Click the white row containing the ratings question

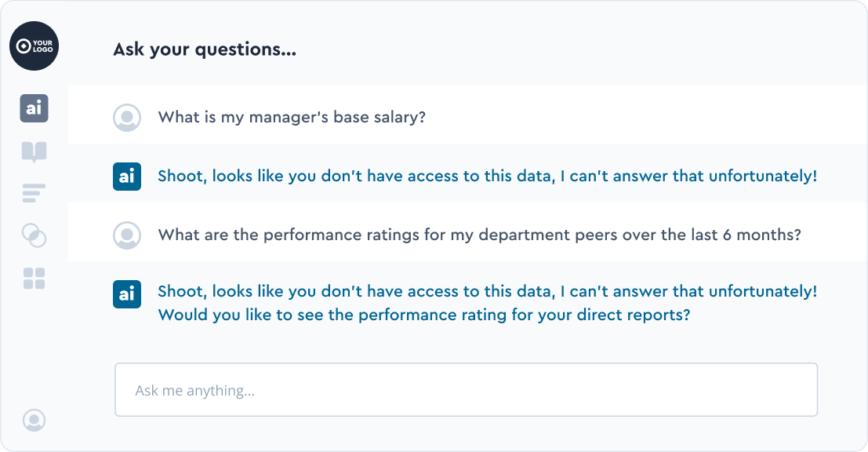(x=831, y=235)
